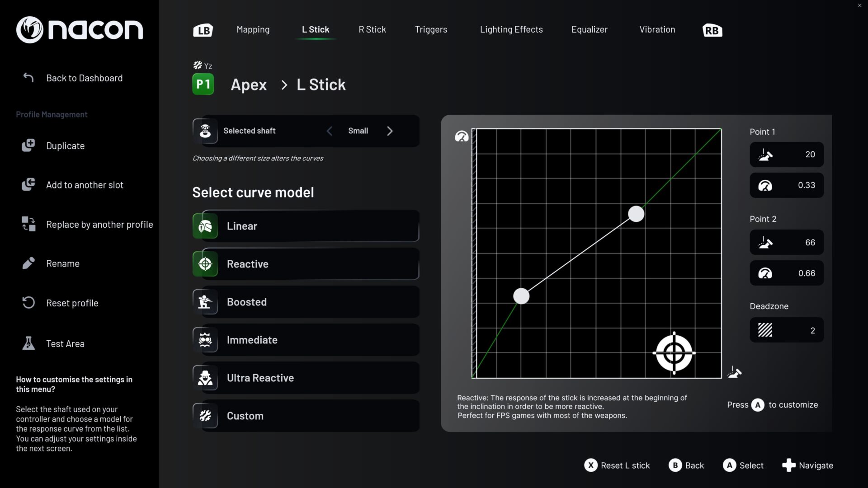Select the Boosted curve model
This screenshot has width=868, height=488.
pos(306,302)
